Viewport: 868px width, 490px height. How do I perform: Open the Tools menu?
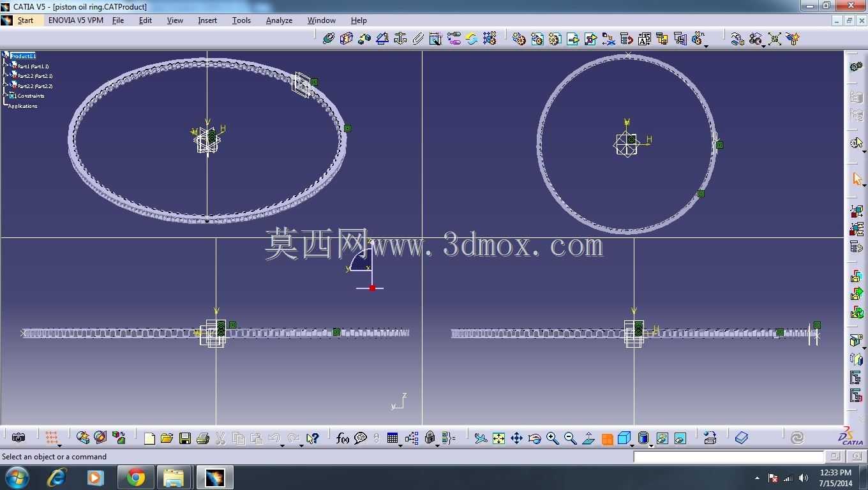click(241, 20)
